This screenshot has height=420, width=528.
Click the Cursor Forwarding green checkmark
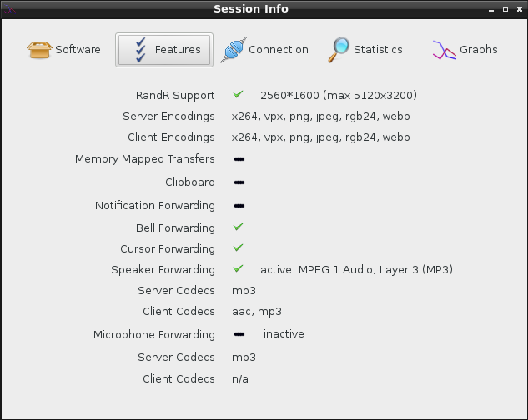pos(238,248)
